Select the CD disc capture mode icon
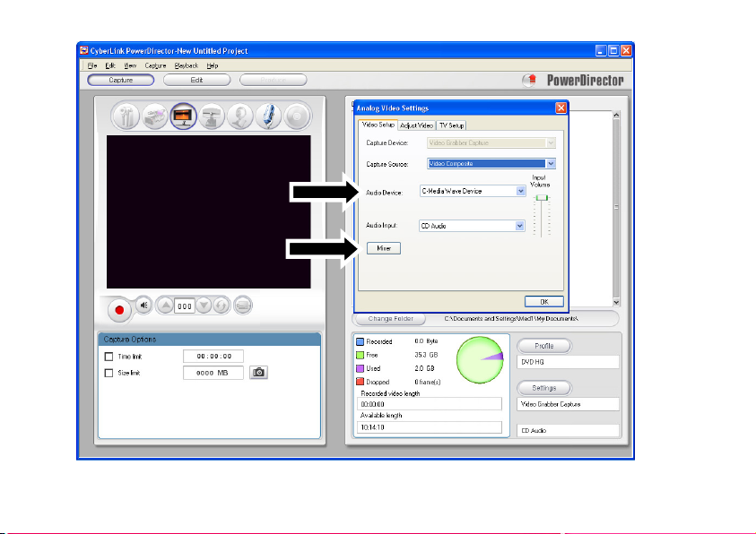The image size is (756, 534). click(x=297, y=116)
